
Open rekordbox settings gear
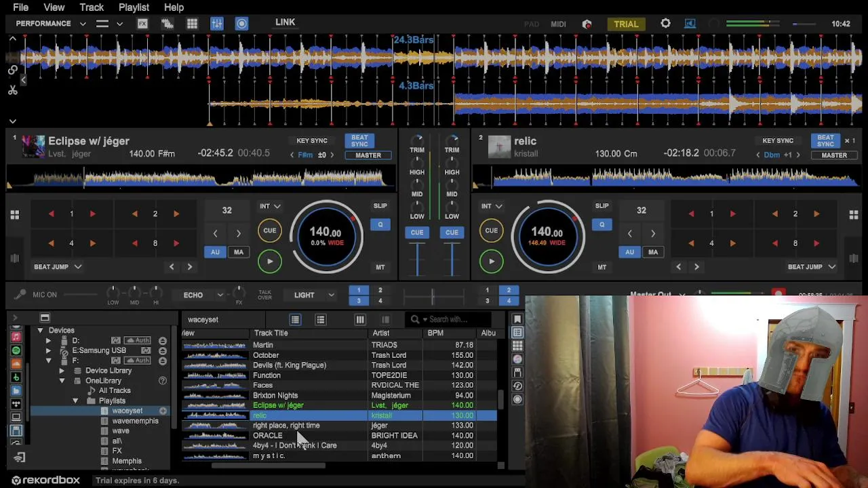[665, 24]
